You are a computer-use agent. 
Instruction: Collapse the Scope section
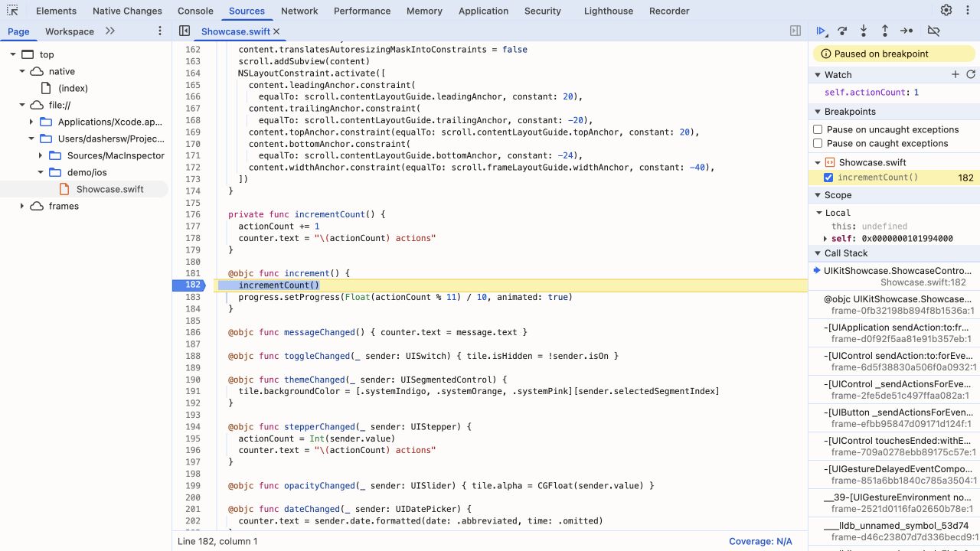click(817, 195)
